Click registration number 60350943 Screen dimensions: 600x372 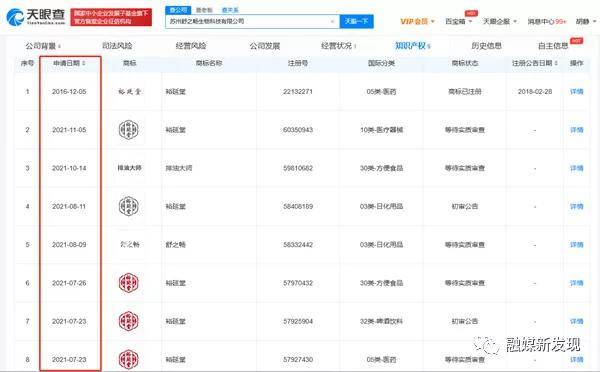click(x=298, y=130)
